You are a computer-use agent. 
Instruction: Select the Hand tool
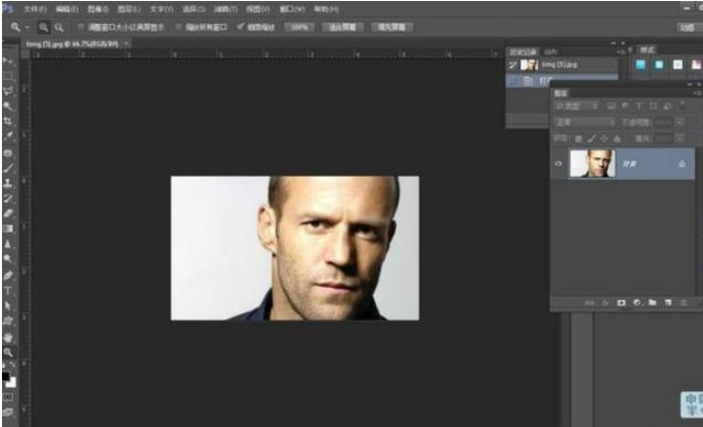pyautogui.click(x=8, y=337)
